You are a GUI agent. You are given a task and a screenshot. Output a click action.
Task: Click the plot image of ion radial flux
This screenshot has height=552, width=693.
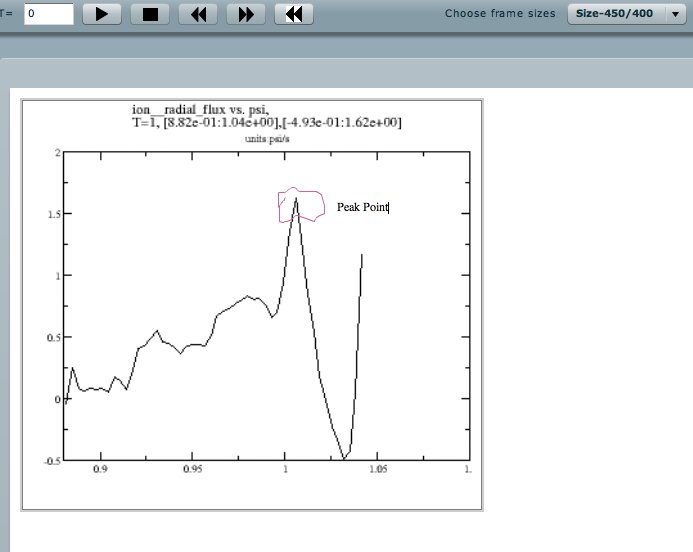pyautogui.click(x=252, y=305)
